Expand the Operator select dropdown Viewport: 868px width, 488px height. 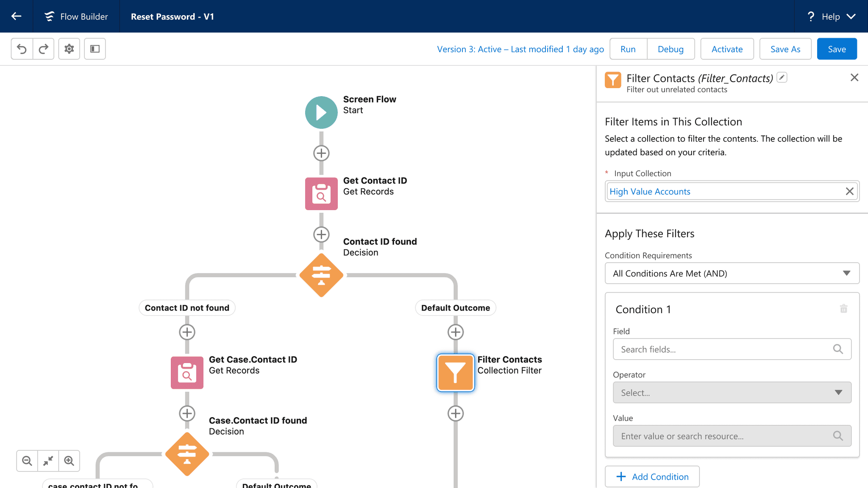click(x=732, y=393)
